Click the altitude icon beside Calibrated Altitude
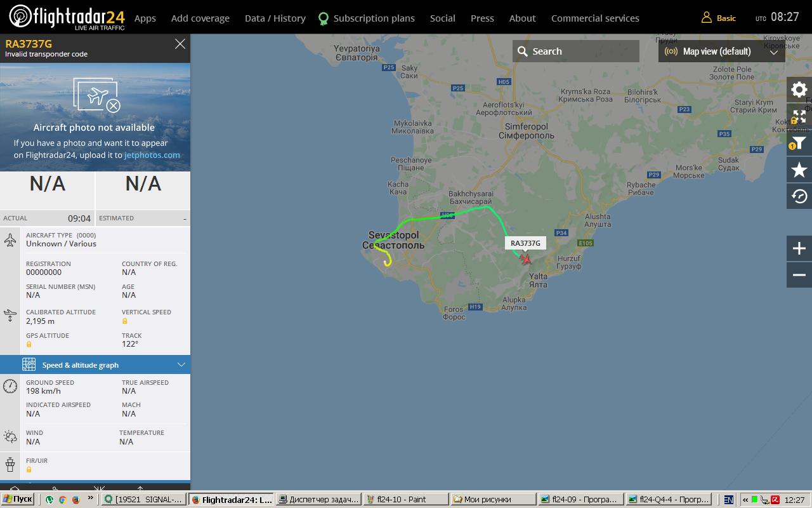This screenshot has height=508, width=812. tap(10, 315)
